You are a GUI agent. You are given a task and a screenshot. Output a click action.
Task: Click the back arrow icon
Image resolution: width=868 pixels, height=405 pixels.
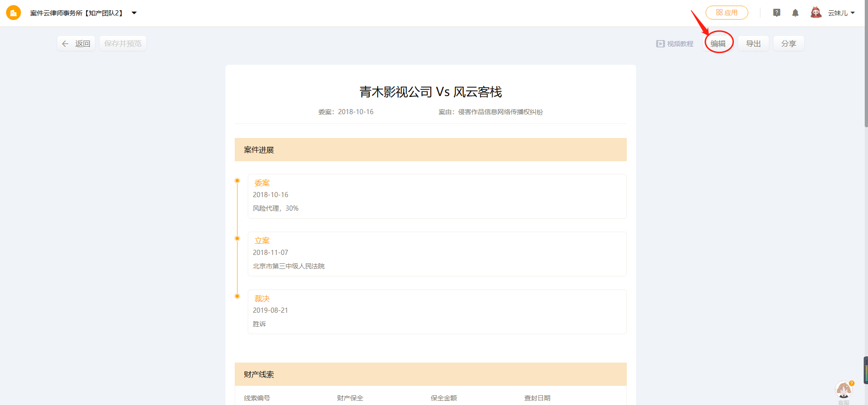66,44
